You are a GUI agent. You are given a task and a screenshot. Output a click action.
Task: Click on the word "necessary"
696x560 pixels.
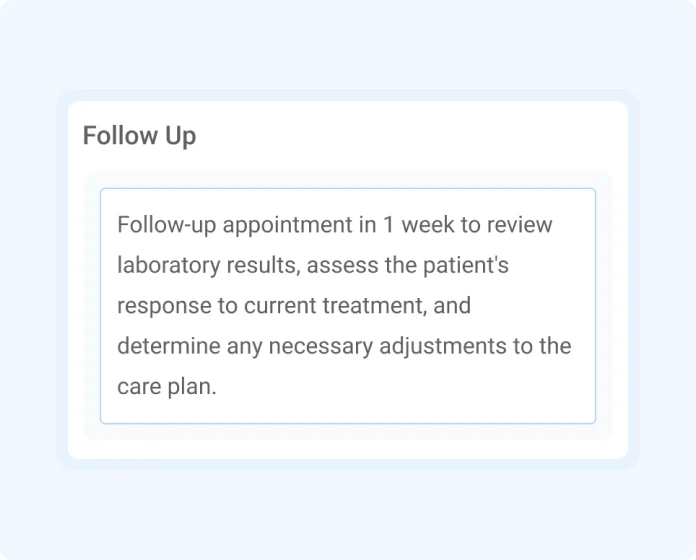click(320, 346)
